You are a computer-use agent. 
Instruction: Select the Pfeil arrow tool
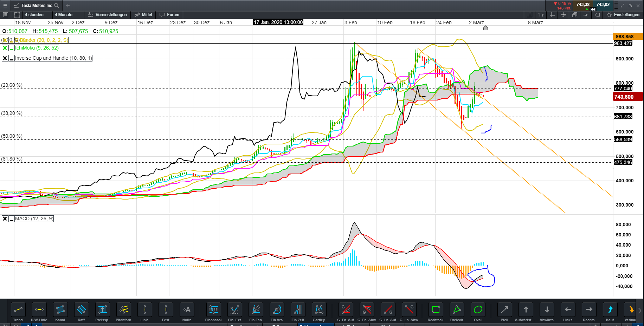504,312
